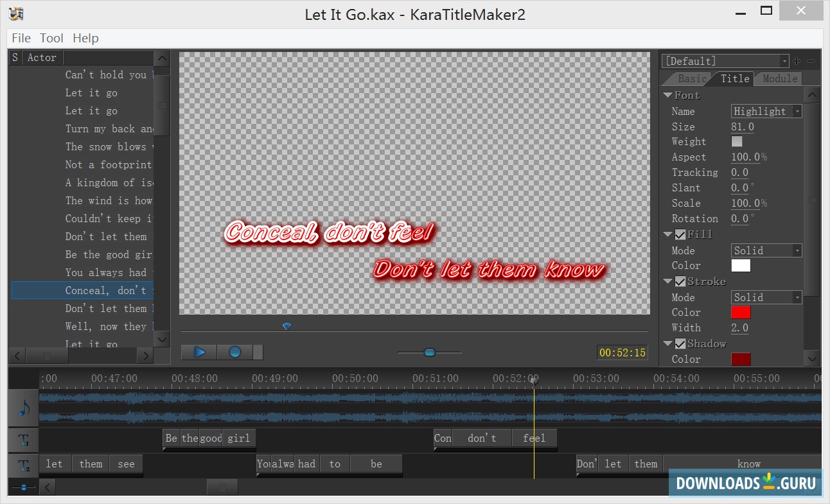Select the "feel" word block in timeline

(x=534, y=439)
